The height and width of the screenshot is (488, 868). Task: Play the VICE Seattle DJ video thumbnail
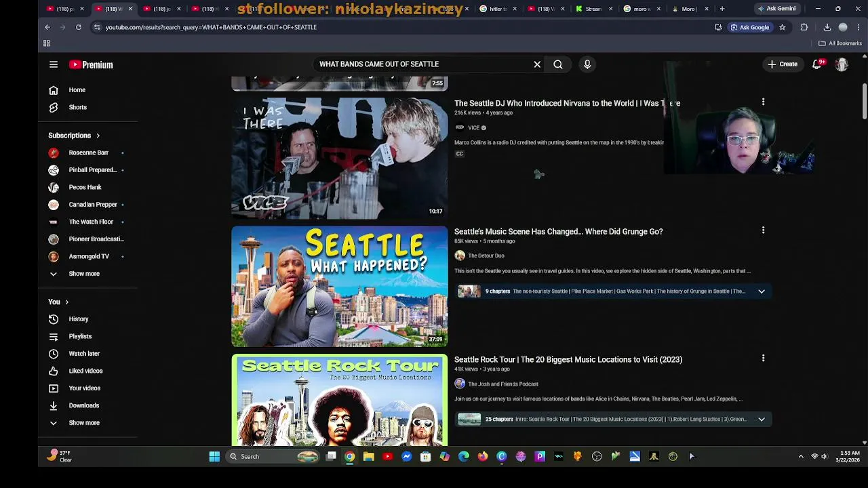click(340, 158)
